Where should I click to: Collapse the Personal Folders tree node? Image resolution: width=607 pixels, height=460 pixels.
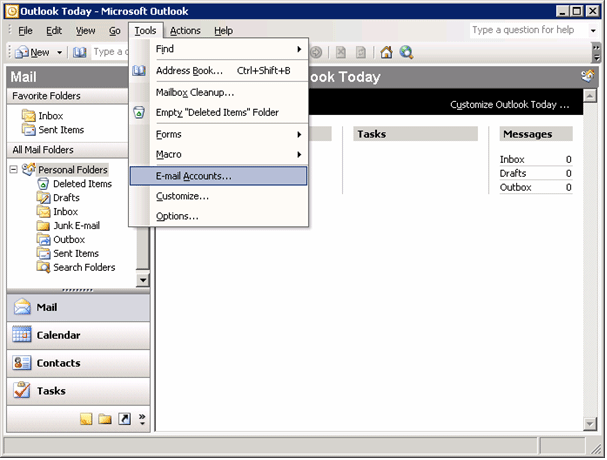pos(14,170)
